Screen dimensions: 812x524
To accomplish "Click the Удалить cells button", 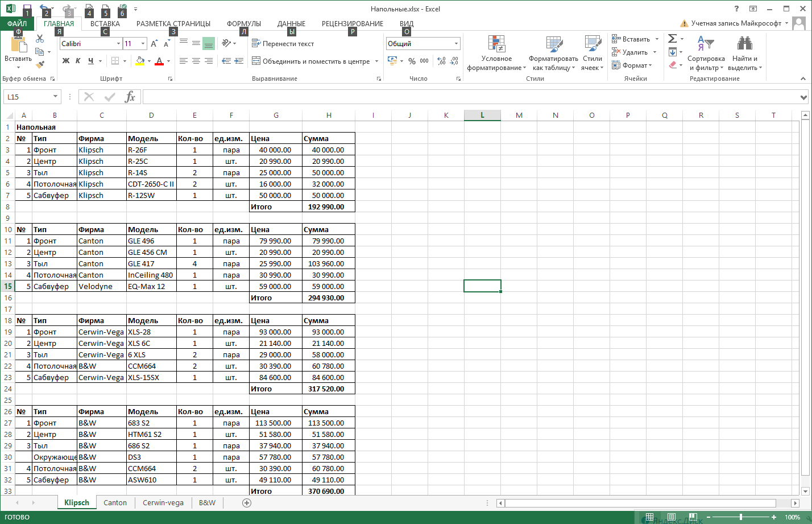I will coord(630,52).
